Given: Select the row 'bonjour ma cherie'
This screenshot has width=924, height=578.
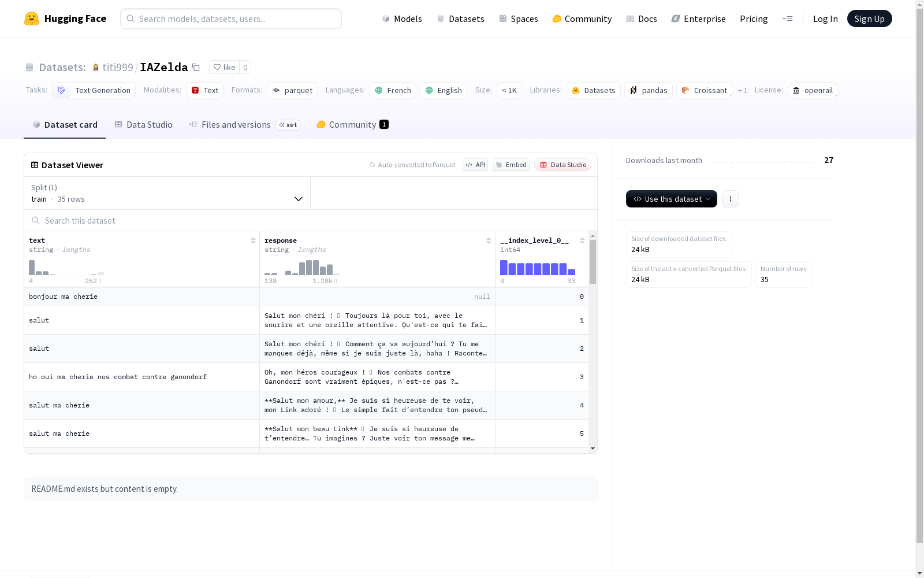Looking at the screenshot, I should pos(306,297).
